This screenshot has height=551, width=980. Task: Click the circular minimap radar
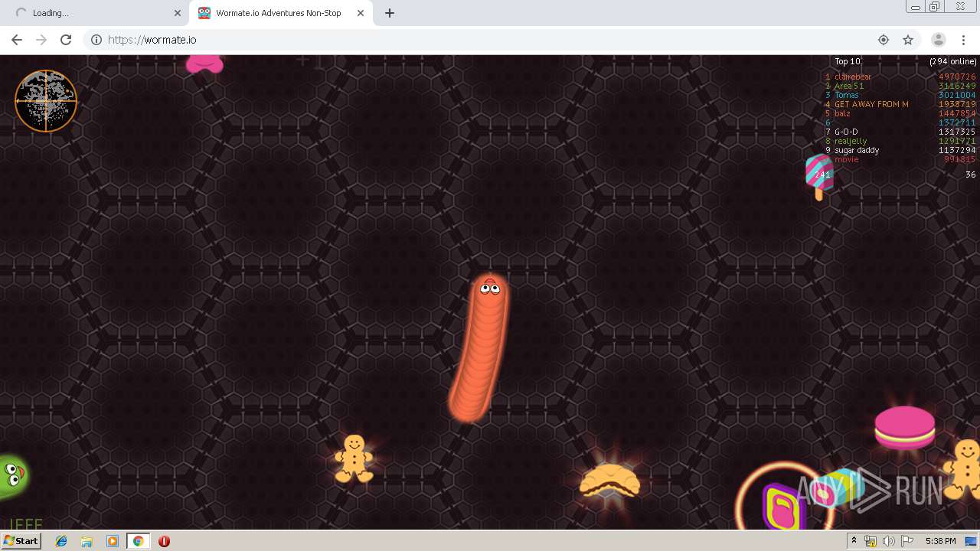[46, 101]
